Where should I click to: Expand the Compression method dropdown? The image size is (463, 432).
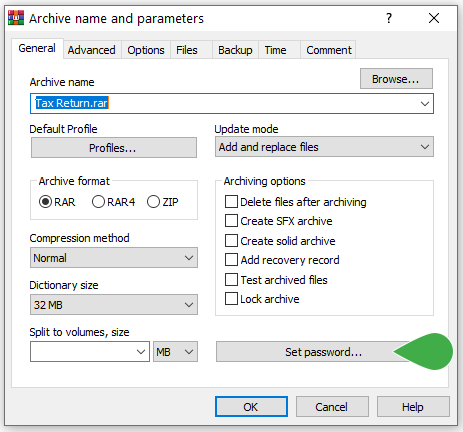coord(114,258)
